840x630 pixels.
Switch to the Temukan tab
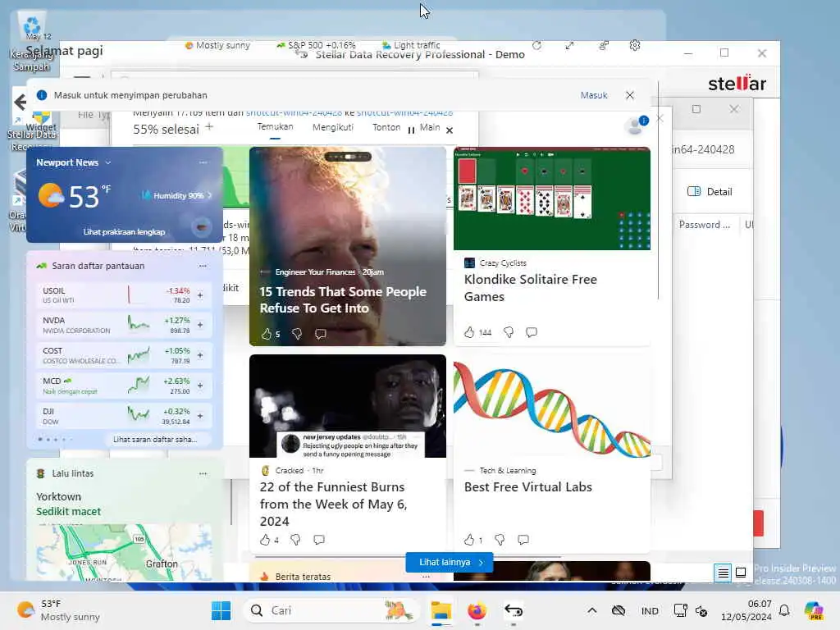(x=275, y=127)
